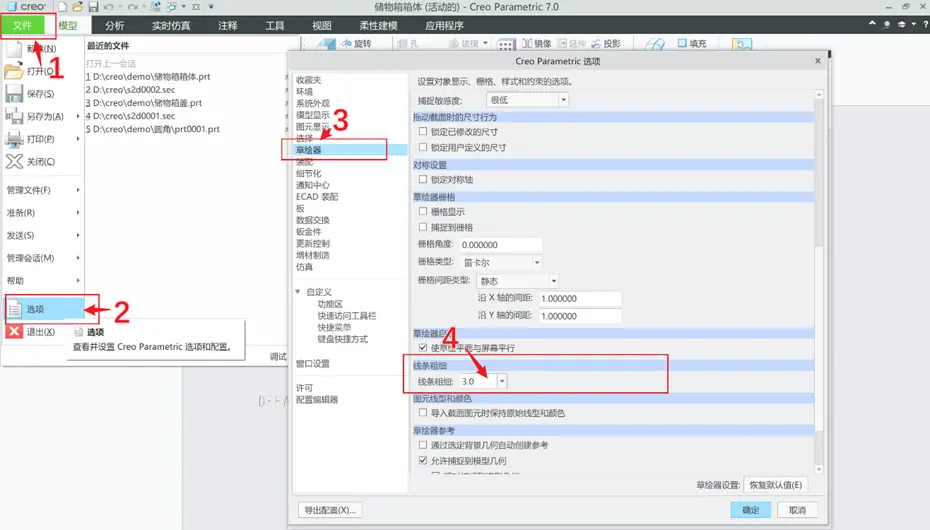The width and height of the screenshot is (930, 530).
Task: Click the 沿 X 轴的间距 input field
Action: [579, 298]
